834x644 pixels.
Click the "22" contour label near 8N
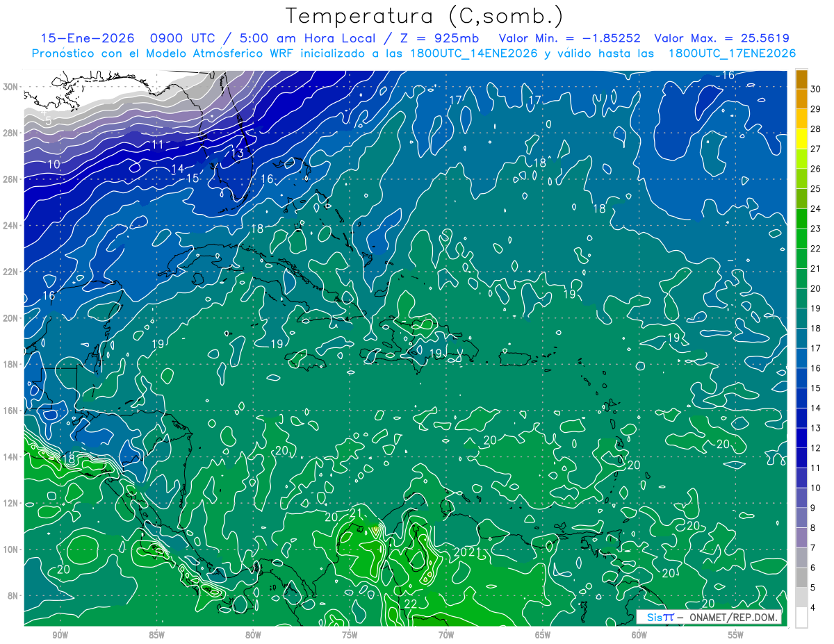pyautogui.click(x=411, y=604)
